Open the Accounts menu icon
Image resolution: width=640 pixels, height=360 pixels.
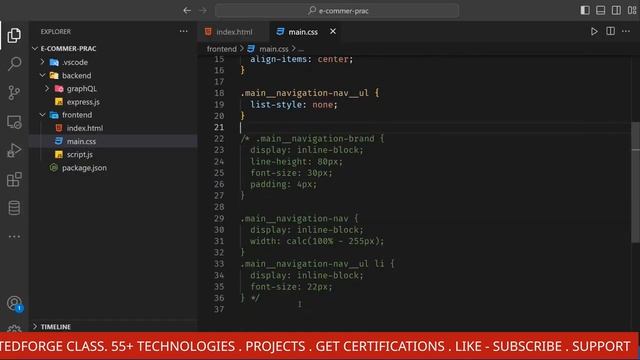pos(14,303)
